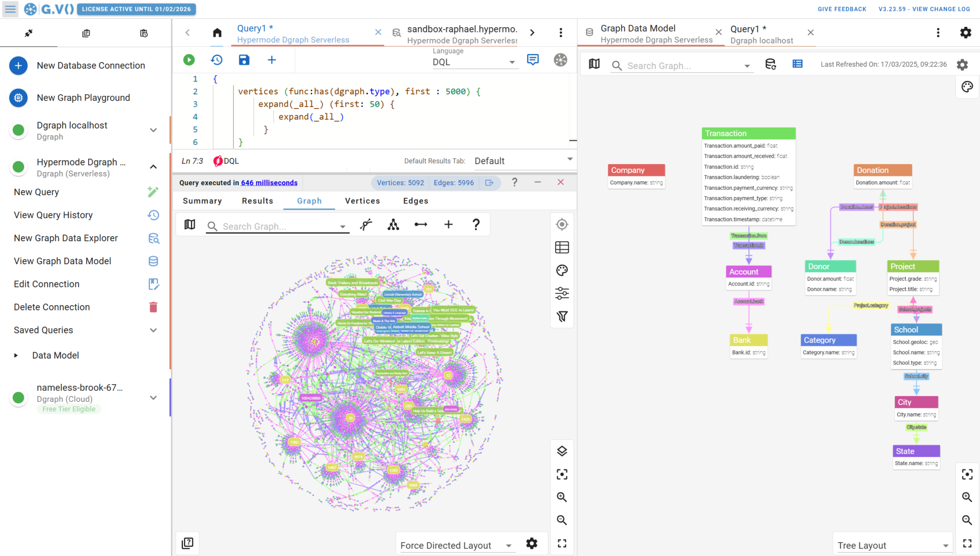Open the table view icon in graph results
The image size is (980, 556).
click(x=562, y=247)
